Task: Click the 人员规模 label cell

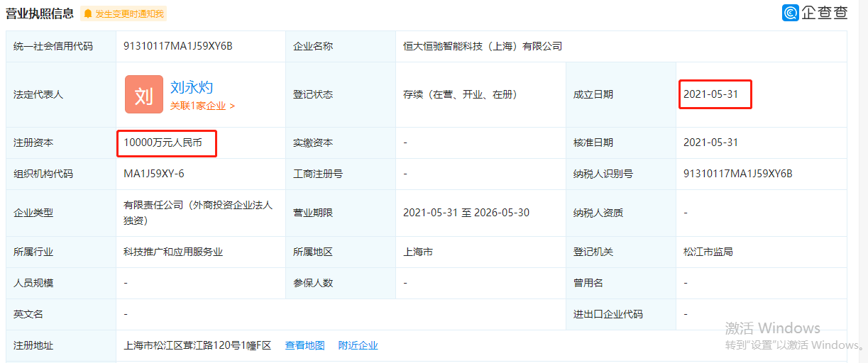Action: [61, 283]
